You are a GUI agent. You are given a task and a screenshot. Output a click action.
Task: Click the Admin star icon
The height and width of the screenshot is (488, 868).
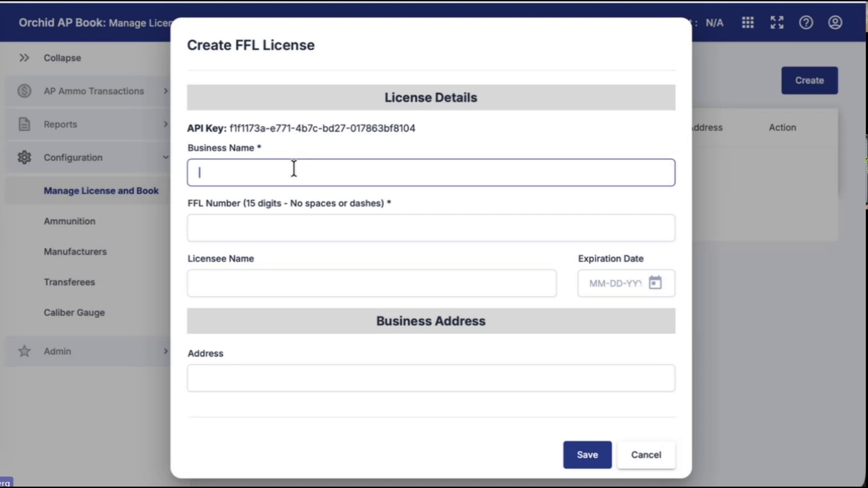click(24, 351)
